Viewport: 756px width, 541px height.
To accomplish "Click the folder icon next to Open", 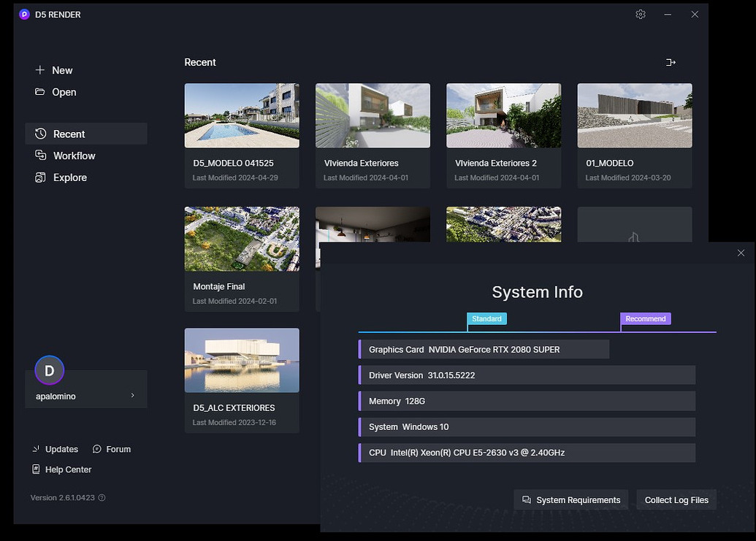I will pos(40,92).
